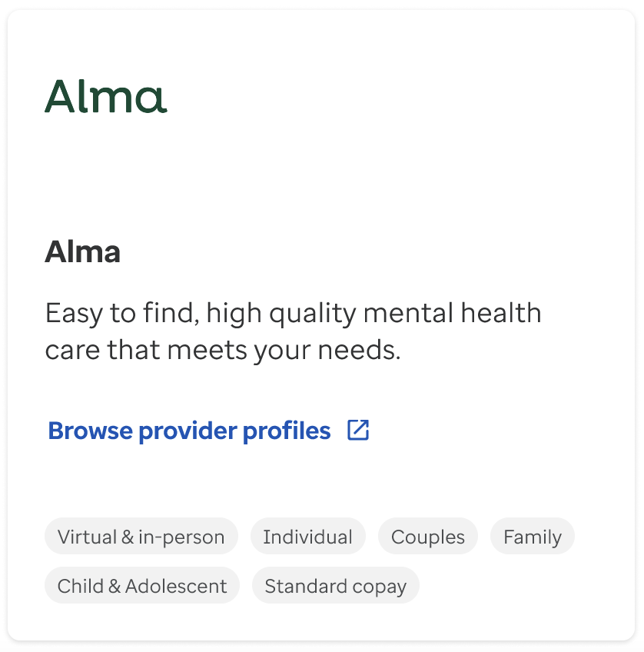Select the Virtual & in-person tag
The image size is (644, 652).
click(141, 537)
